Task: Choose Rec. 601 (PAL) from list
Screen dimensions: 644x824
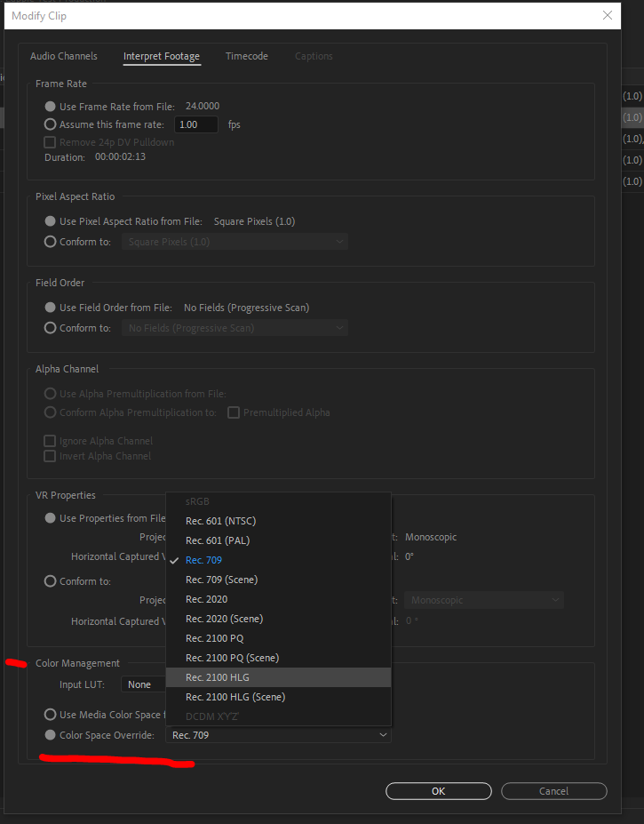Action: (216, 540)
